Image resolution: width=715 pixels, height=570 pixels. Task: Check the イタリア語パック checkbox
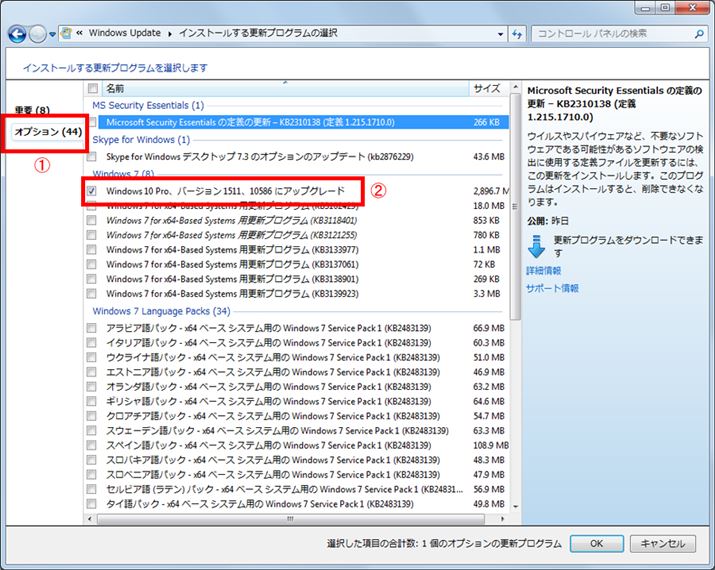tap(92, 342)
